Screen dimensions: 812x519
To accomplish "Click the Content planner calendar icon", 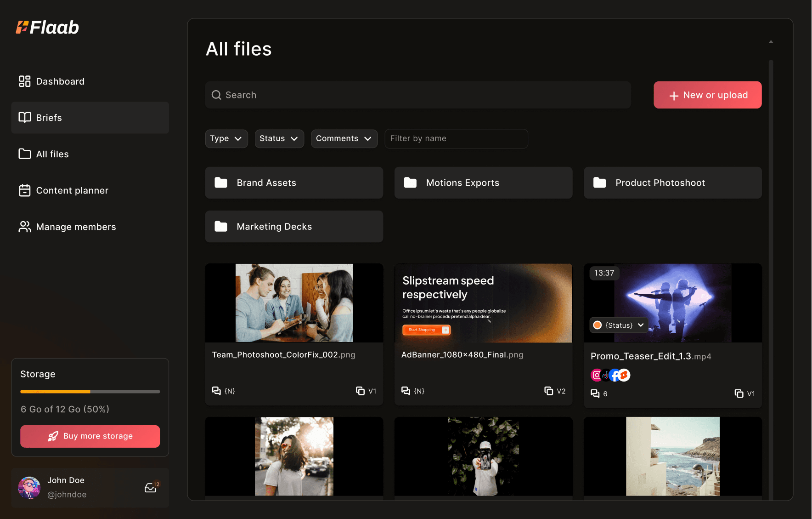I will 25,190.
